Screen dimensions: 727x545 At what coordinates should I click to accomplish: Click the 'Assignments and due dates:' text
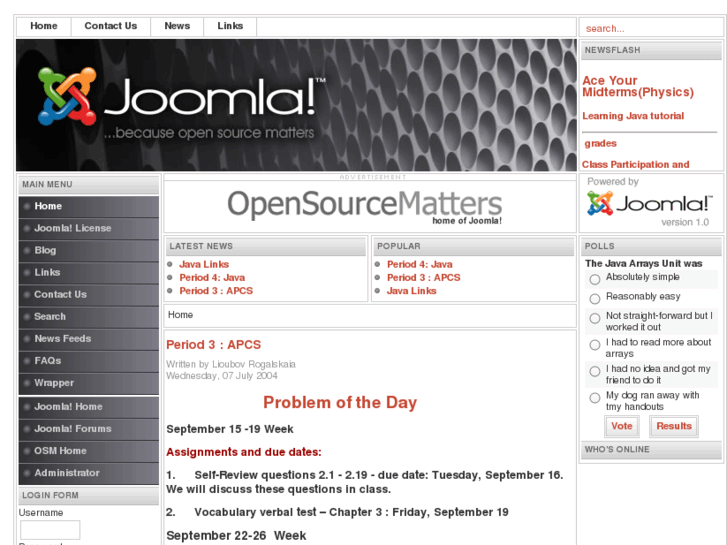[244, 452]
